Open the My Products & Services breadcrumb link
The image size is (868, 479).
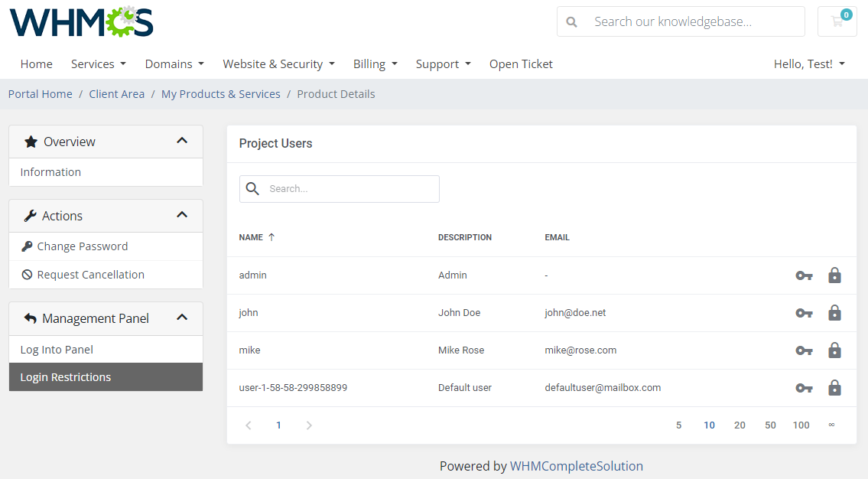pyautogui.click(x=220, y=93)
